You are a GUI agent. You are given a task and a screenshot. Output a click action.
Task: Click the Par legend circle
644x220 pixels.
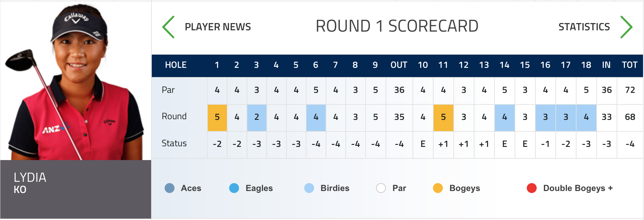pos(381,188)
